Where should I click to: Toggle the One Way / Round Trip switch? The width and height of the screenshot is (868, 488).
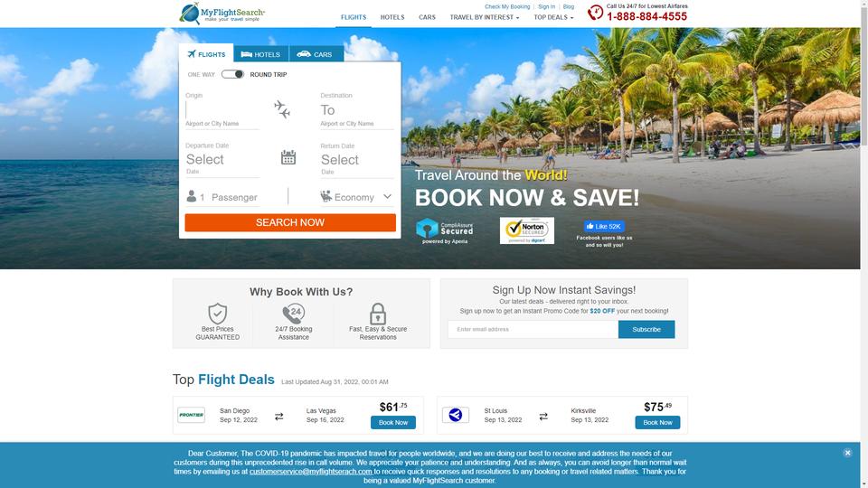232,74
